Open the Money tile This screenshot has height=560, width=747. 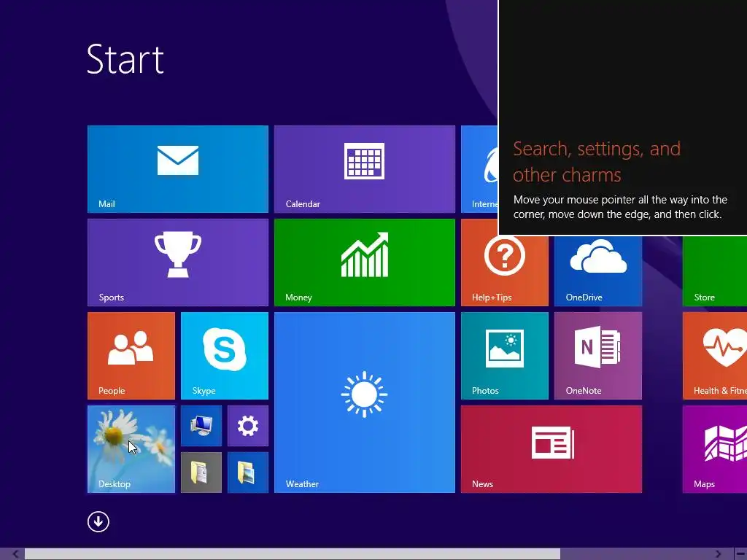coord(365,262)
